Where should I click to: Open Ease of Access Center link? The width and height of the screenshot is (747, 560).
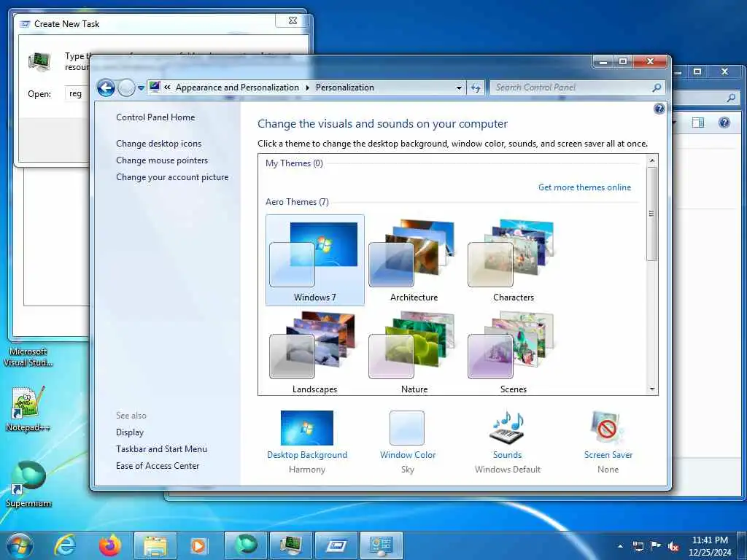(158, 466)
